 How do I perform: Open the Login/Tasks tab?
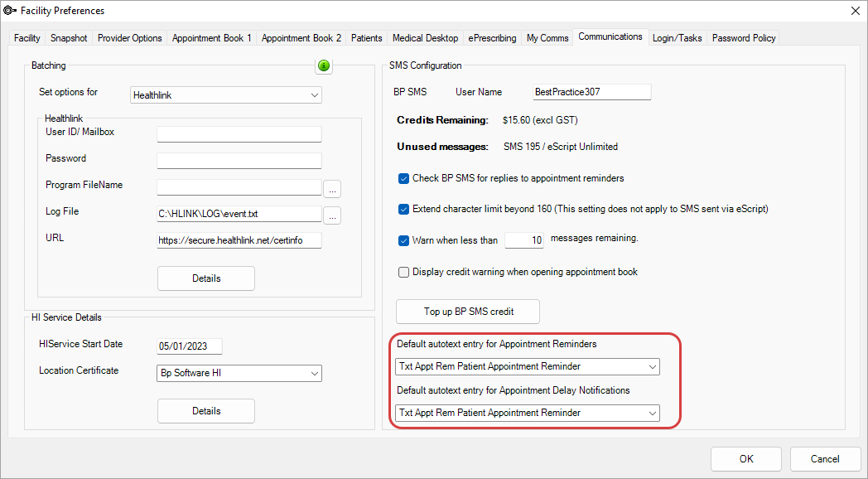pyautogui.click(x=677, y=38)
